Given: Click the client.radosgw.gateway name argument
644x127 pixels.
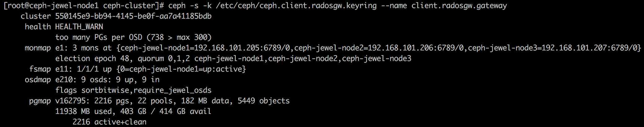Looking at the screenshot, I should pos(459,6).
